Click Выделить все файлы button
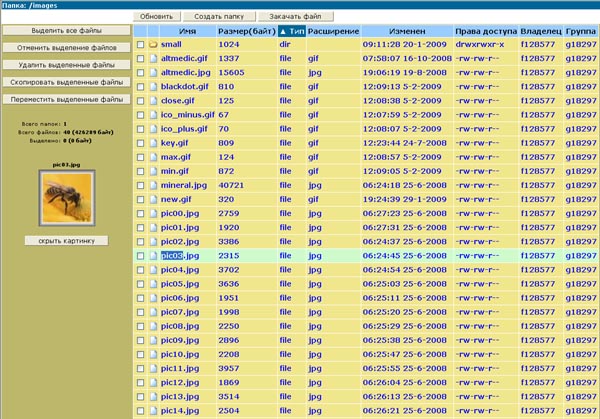 [67, 31]
